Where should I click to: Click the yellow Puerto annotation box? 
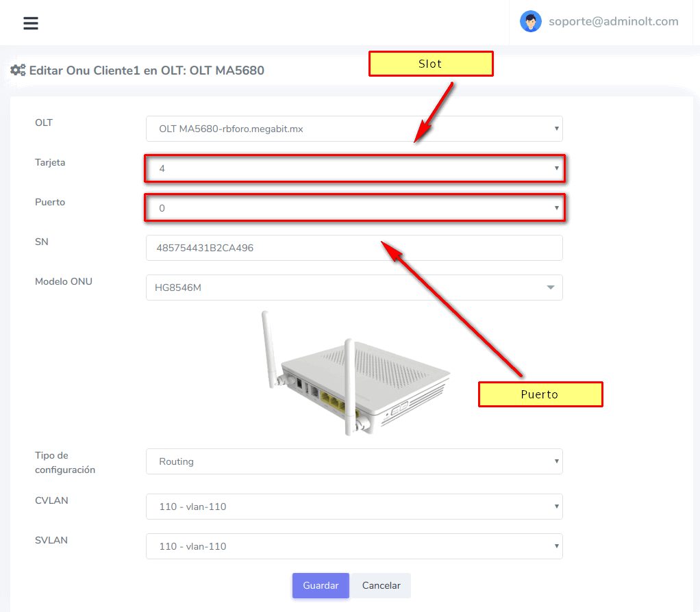click(x=540, y=394)
